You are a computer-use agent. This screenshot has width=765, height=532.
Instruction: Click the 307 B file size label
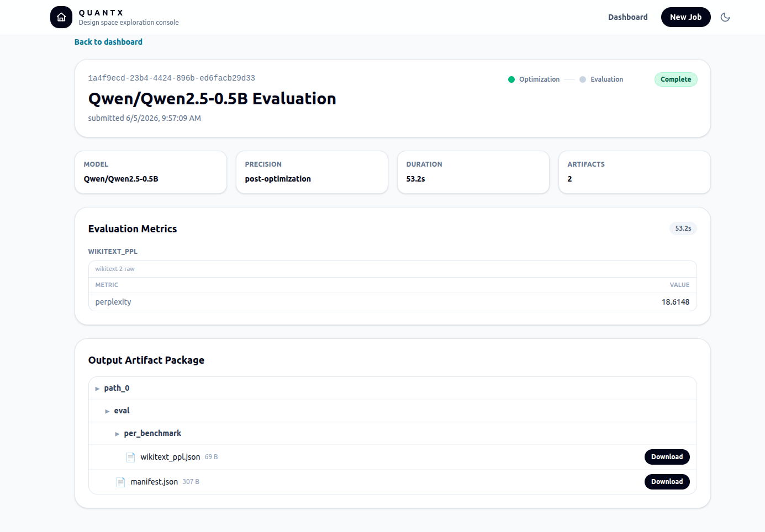click(x=191, y=482)
